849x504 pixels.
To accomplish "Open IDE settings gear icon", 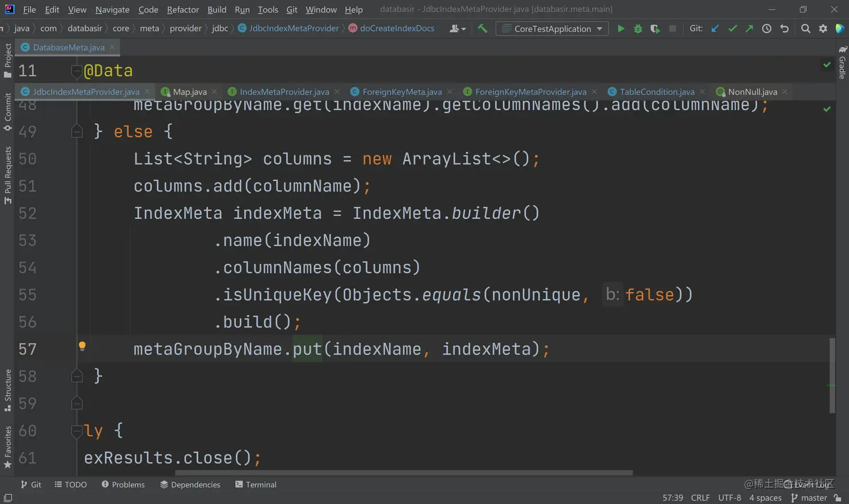I will pos(823,29).
